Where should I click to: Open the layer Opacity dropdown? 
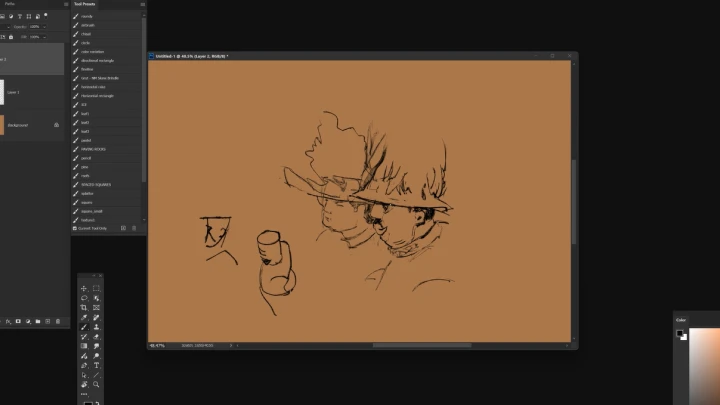pos(44,26)
